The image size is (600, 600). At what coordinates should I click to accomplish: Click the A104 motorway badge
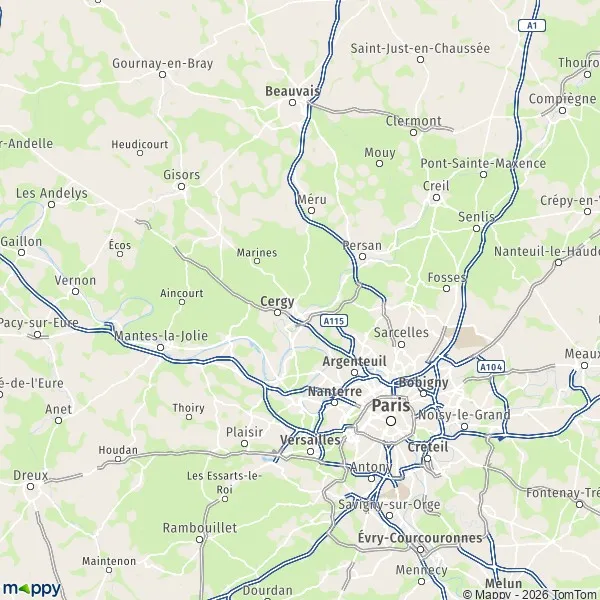click(x=491, y=367)
